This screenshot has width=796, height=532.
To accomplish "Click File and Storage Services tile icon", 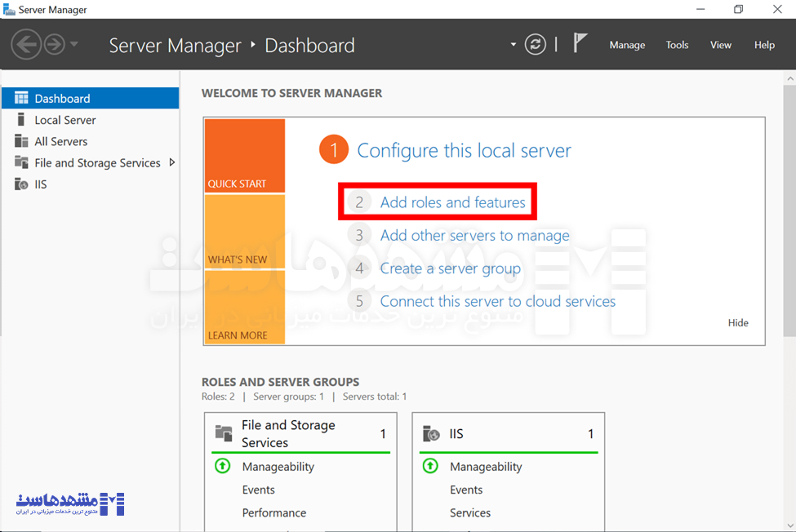I will (x=224, y=433).
